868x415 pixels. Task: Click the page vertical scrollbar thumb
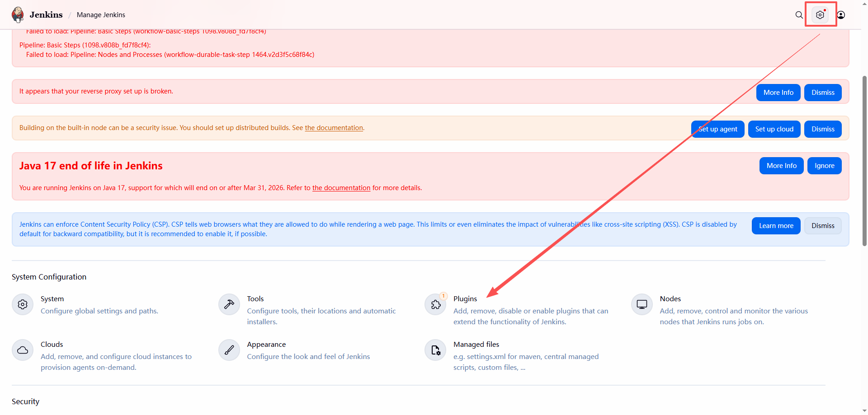click(864, 160)
